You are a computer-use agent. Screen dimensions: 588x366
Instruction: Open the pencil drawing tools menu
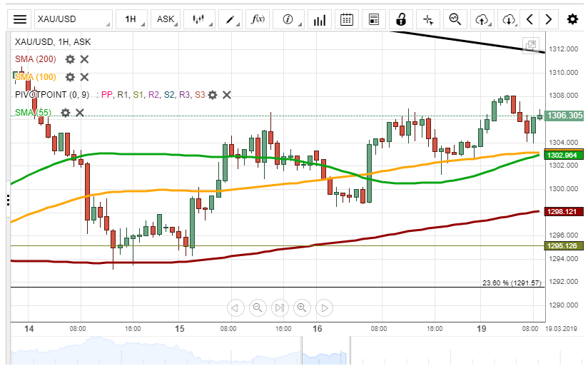tap(230, 19)
